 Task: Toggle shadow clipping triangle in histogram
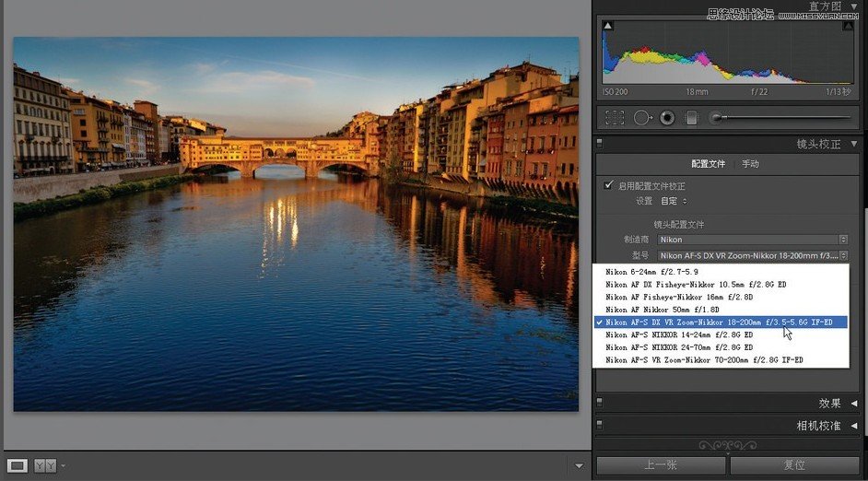click(608, 26)
